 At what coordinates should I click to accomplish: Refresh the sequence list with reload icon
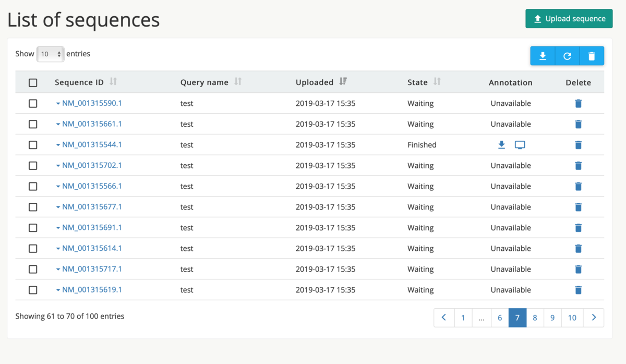567,56
